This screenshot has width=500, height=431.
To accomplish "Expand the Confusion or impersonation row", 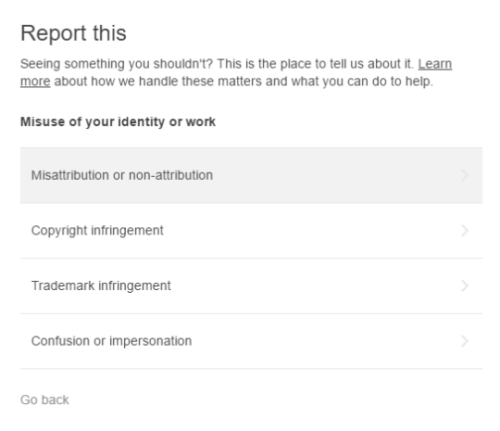I will point(251,341).
